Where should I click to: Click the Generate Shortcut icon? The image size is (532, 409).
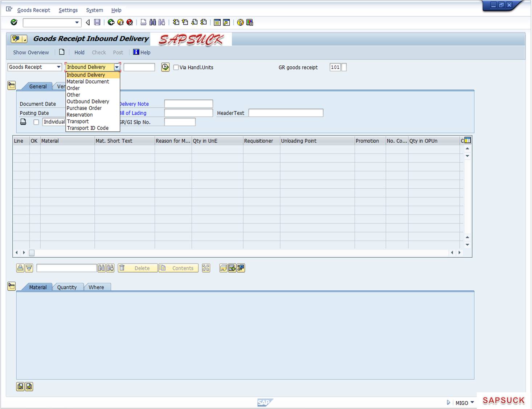(x=226, y=23)
